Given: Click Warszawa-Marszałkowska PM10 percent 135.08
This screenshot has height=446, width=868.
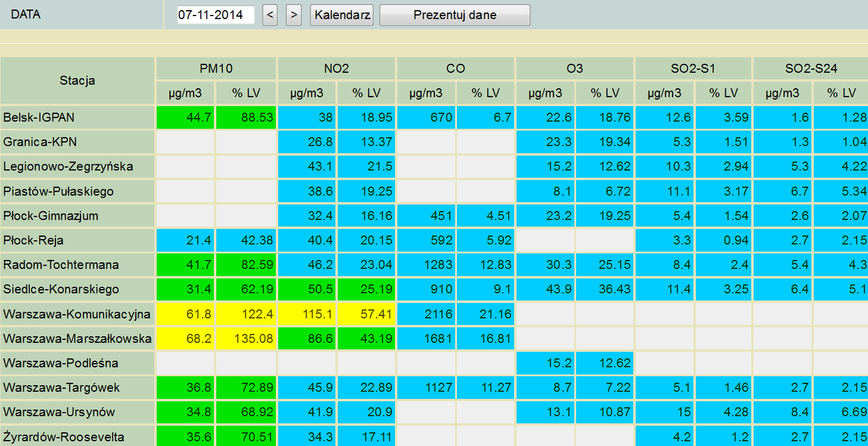Looking at the screenshot, I should (246, 339).
